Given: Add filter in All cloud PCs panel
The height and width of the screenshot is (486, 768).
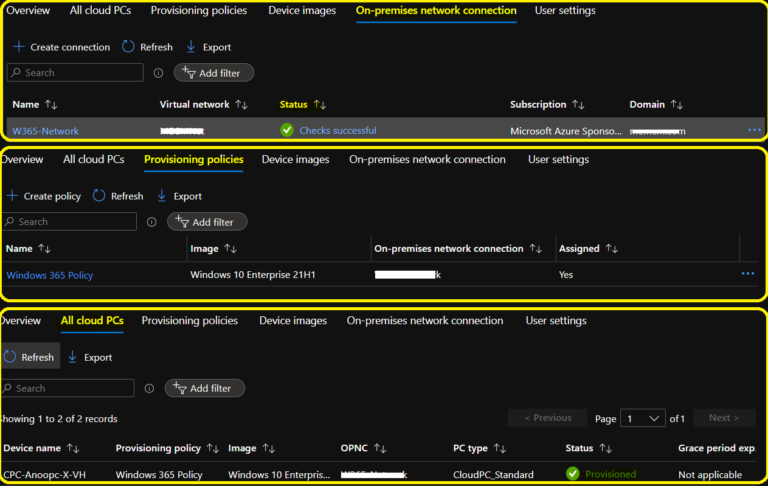Looking at the screenshot, I should (x=205, y=389).
